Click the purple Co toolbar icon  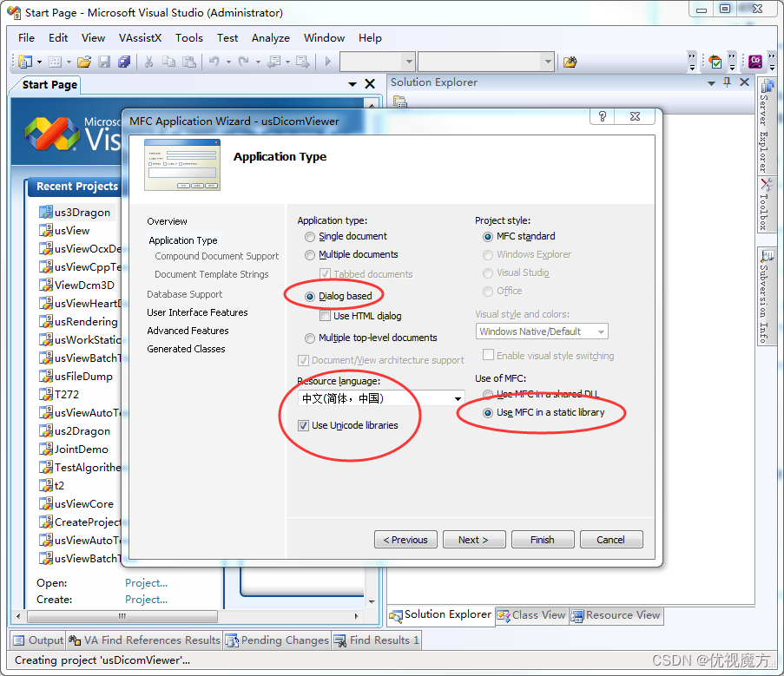point(755,62)
